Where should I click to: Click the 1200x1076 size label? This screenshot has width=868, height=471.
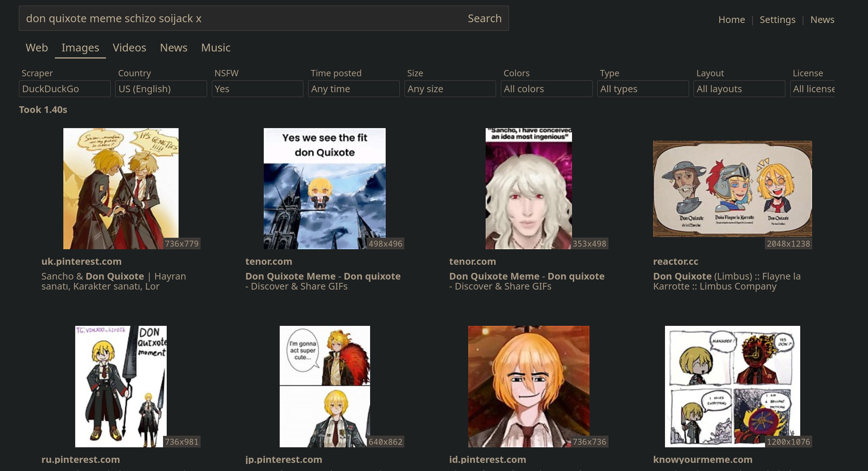point(788,442)
